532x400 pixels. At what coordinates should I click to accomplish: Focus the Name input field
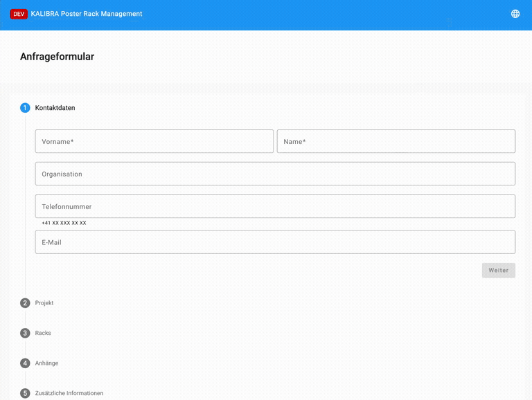pos(396,141)
